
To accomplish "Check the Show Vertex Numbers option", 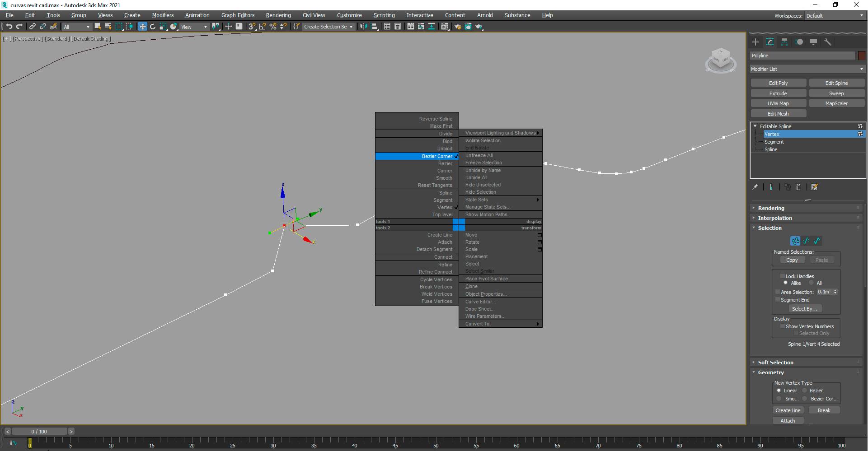I will pyautogui.click(x=784, y=326).
